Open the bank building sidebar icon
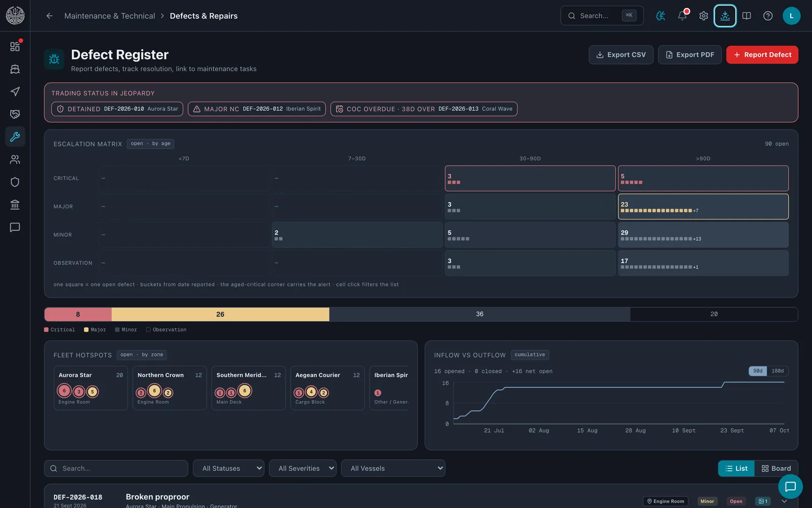Viewport: 812px width, 508px height. (x=15, y=205)
